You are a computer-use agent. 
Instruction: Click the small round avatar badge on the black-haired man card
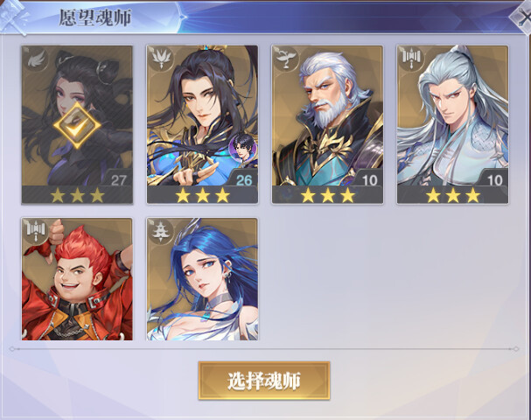243,148
